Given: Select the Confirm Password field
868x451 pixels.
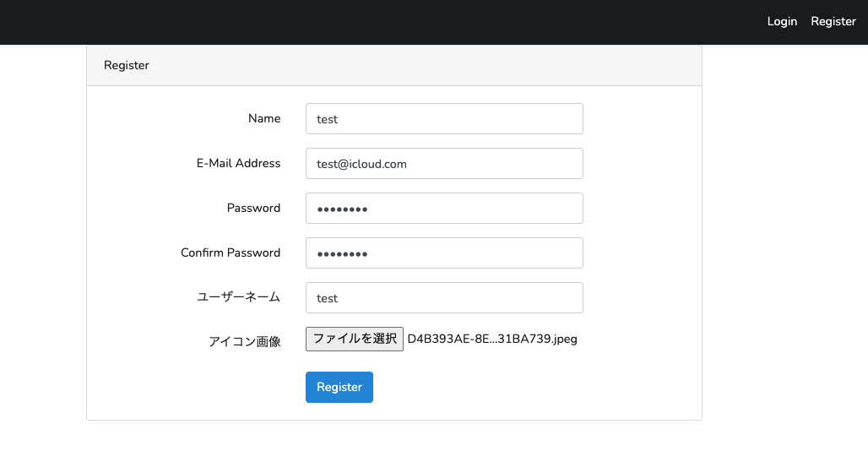Looking at the screenshot, I should (444, 253).
